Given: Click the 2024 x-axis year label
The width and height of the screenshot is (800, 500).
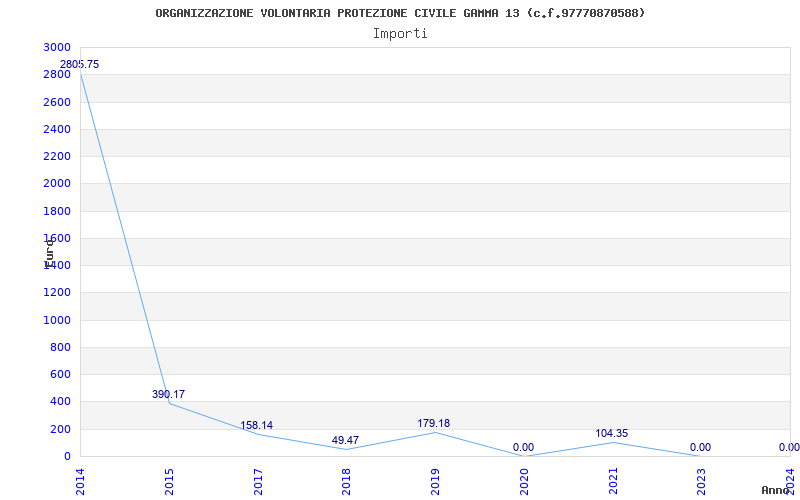Looking at the screenshot, I should point(790,480).
